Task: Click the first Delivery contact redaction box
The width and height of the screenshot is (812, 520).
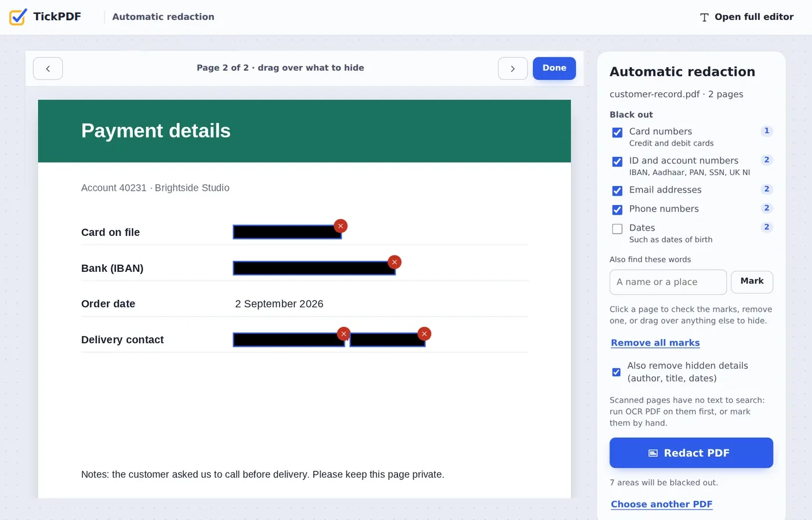Action: pos(289,340)
